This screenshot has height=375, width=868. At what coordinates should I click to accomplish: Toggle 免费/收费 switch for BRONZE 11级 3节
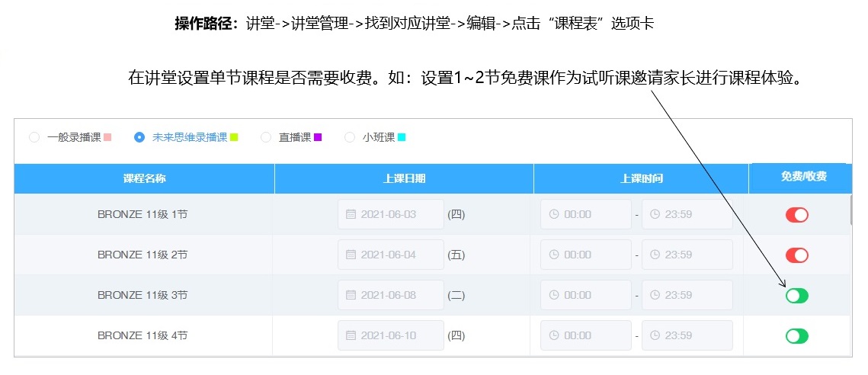796,296
